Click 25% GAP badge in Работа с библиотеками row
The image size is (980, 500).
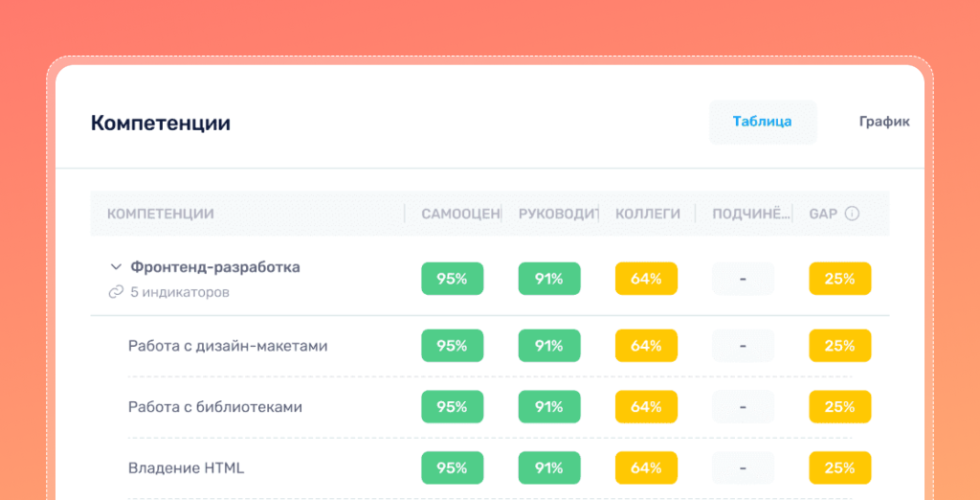coord(840,407)
